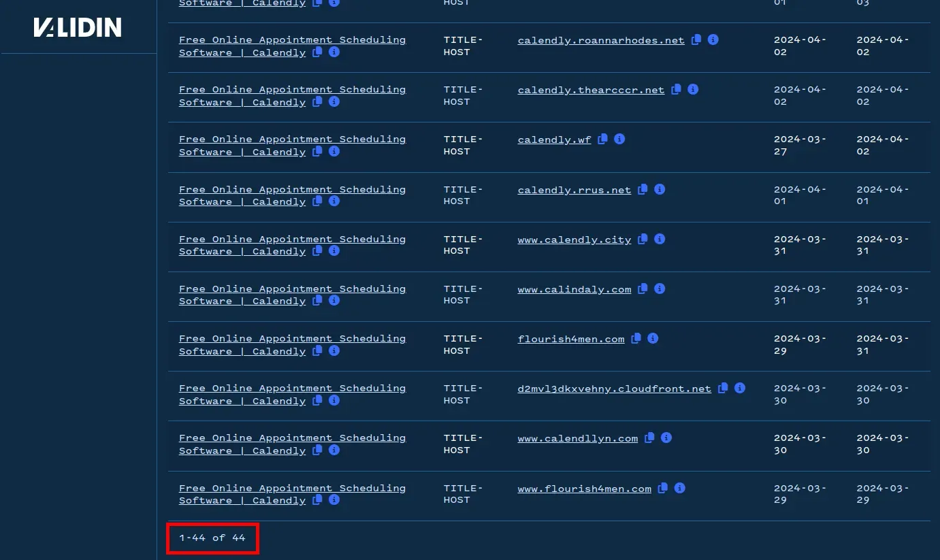
Task: Show title info in www.calendly.city row
Action: [x=334, y=250]
